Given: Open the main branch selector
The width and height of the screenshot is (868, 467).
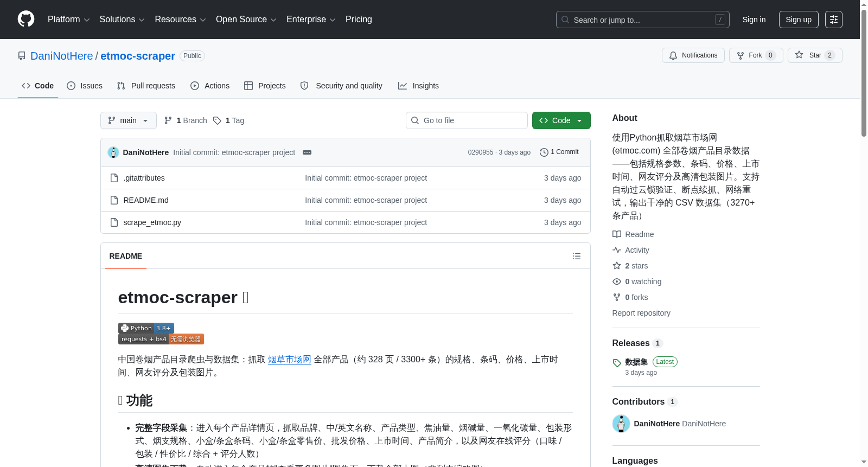Looking at the screenshot, I should pos(129,120).
